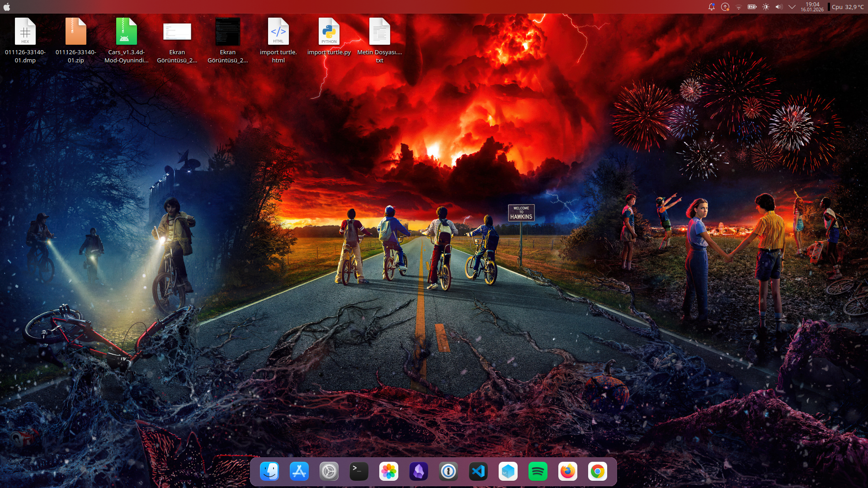The image size is (868, 488).
Task: Open the notifications bell in the tray
Action: pos(712,7)
